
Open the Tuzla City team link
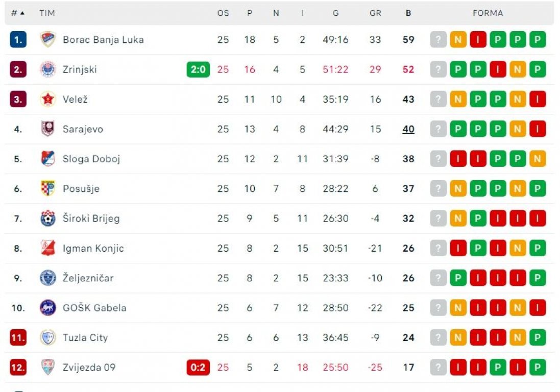click(x=85, y=337)
